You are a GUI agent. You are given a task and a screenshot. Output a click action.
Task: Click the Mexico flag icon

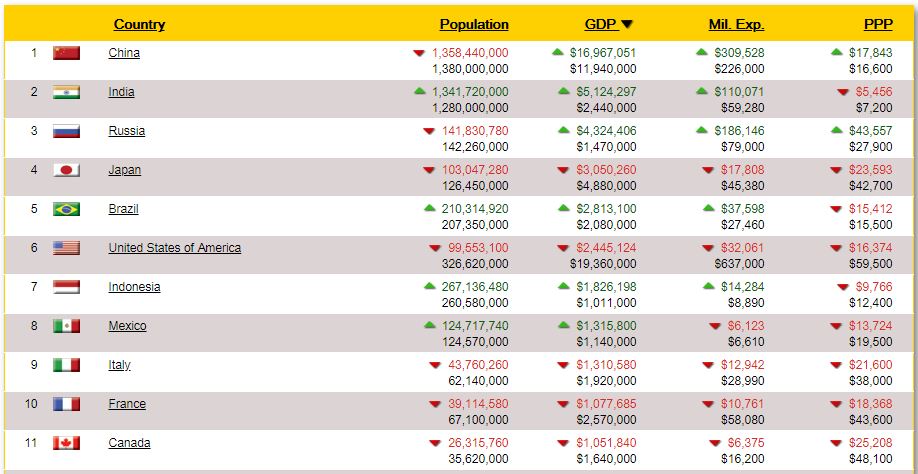[66, 326]
